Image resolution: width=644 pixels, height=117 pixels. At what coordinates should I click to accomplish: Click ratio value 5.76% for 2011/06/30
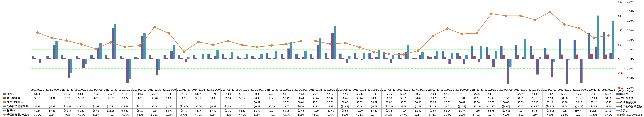(37, 115)
